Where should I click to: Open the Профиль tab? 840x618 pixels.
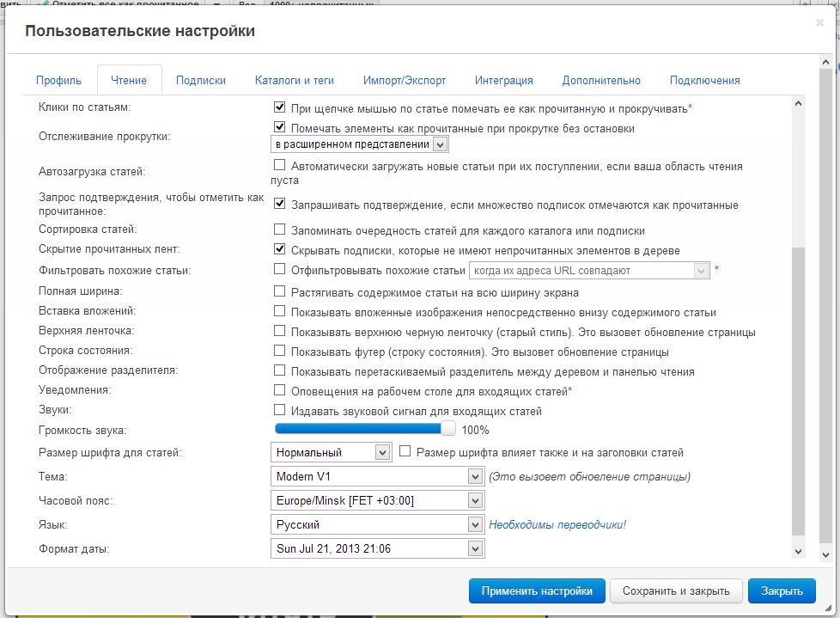click(59, 81)
